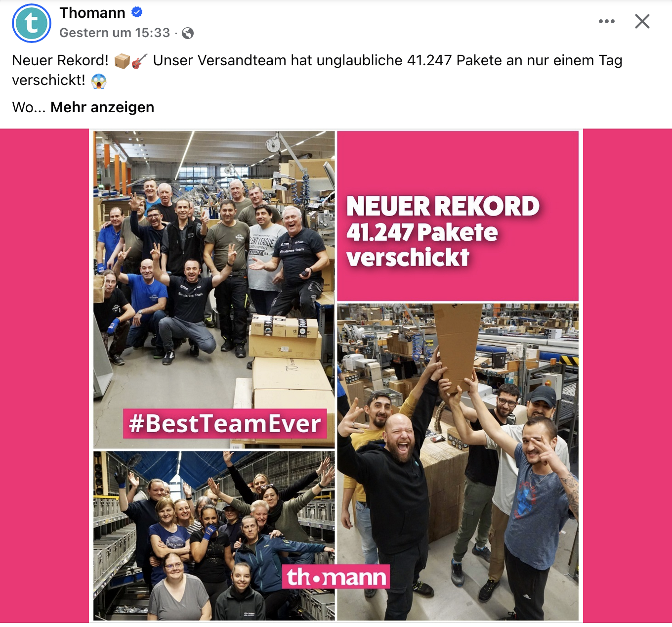
Task: Click the globe public-audience icon
Action: (188, 33)
